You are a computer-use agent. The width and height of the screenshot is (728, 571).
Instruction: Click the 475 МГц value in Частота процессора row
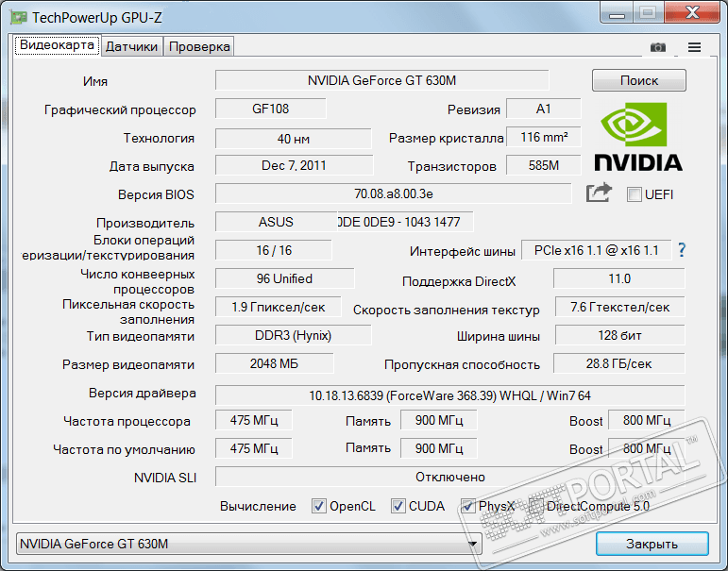tap(253, 420)
